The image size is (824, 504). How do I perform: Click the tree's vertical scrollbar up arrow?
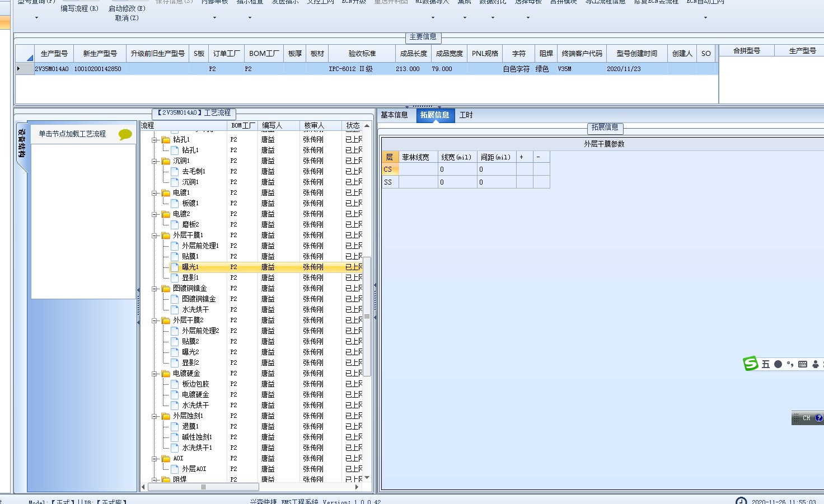(x=367, y=126)
